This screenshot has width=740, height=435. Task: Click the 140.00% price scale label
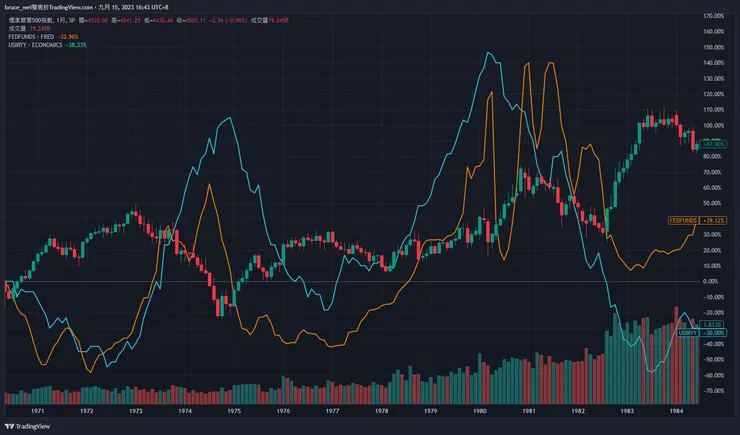(713, 63)
